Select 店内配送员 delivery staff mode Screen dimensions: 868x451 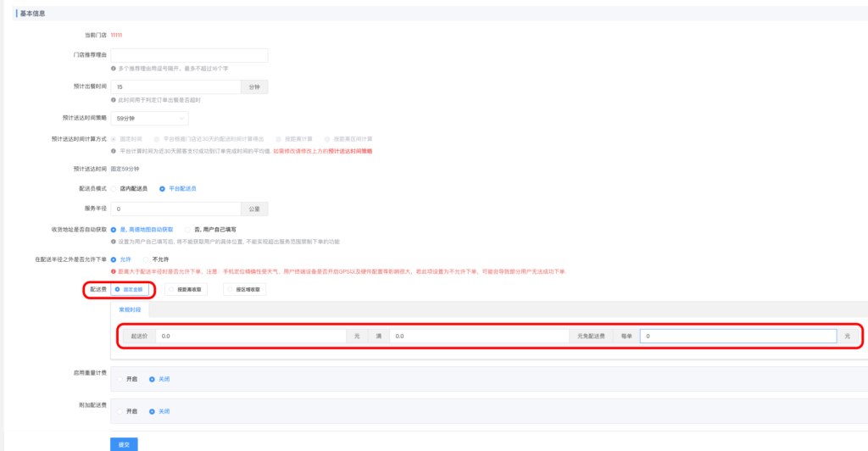point(114,188)
